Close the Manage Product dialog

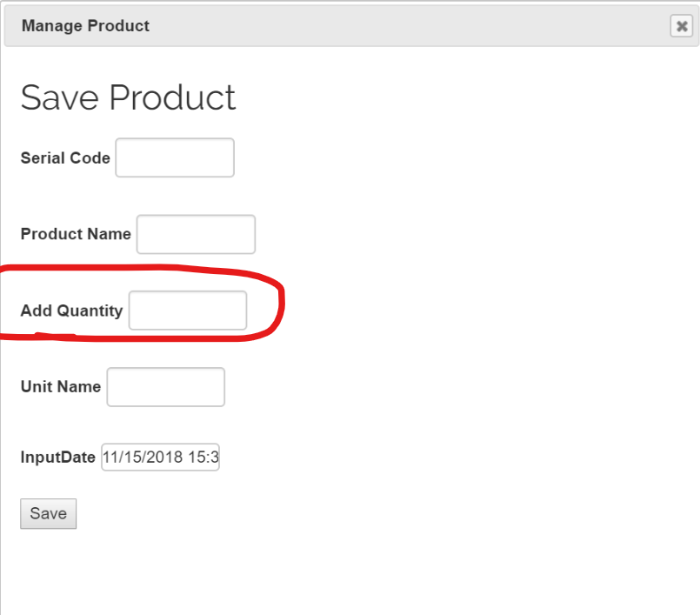click(682, 26)
